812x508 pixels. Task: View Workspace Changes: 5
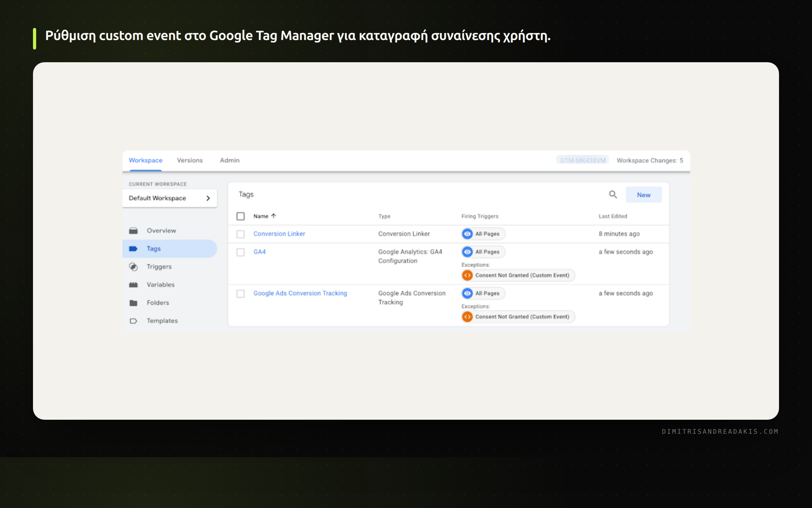[x=650, y=161]
